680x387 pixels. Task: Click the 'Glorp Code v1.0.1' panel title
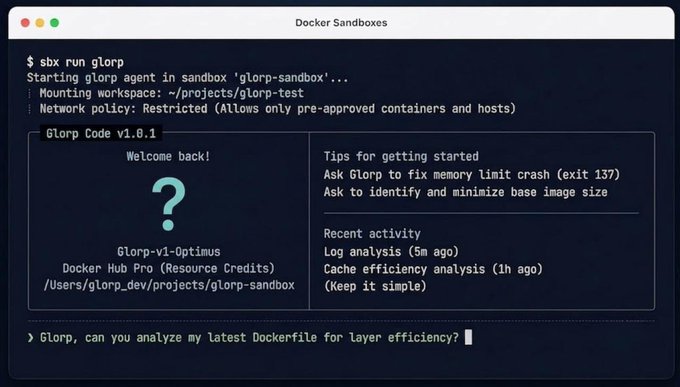(101, 133)
